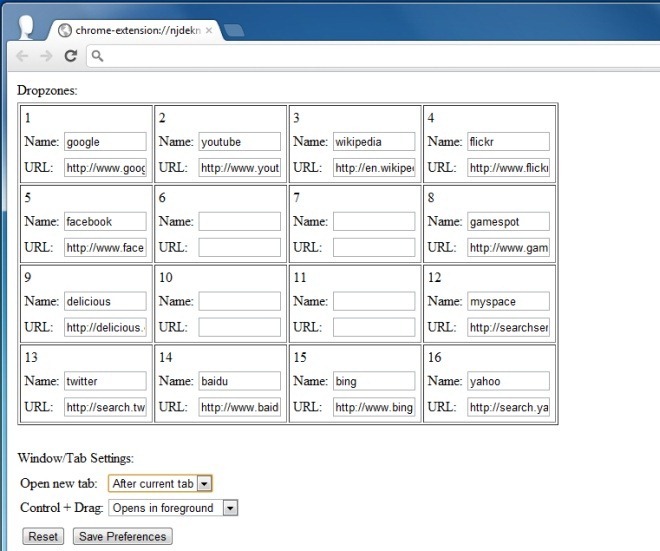Edit dropzone 12 URL field
The width and height of the screenshot is (660, 551).
coord(508,327)
